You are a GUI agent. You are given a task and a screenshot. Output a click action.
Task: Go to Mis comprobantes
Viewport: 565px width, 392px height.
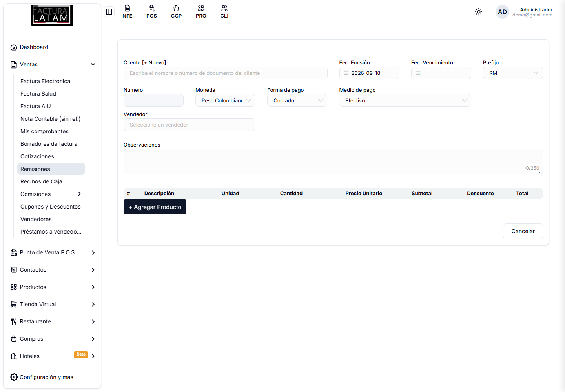[44, 131]
